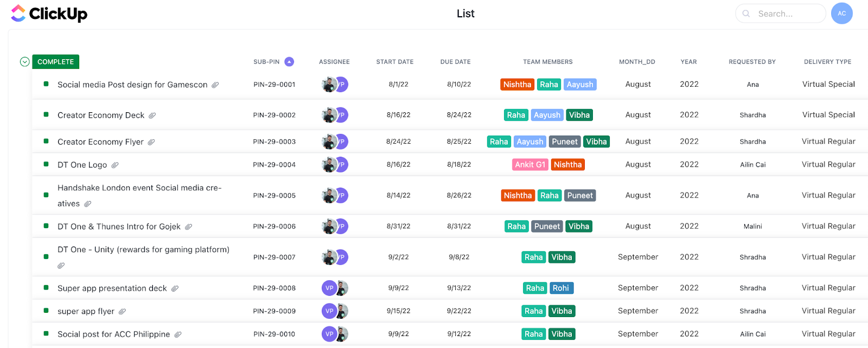Click Rohi tag in Super app presentation row
This screenshot has width=868, height=348.
[561, 288]
